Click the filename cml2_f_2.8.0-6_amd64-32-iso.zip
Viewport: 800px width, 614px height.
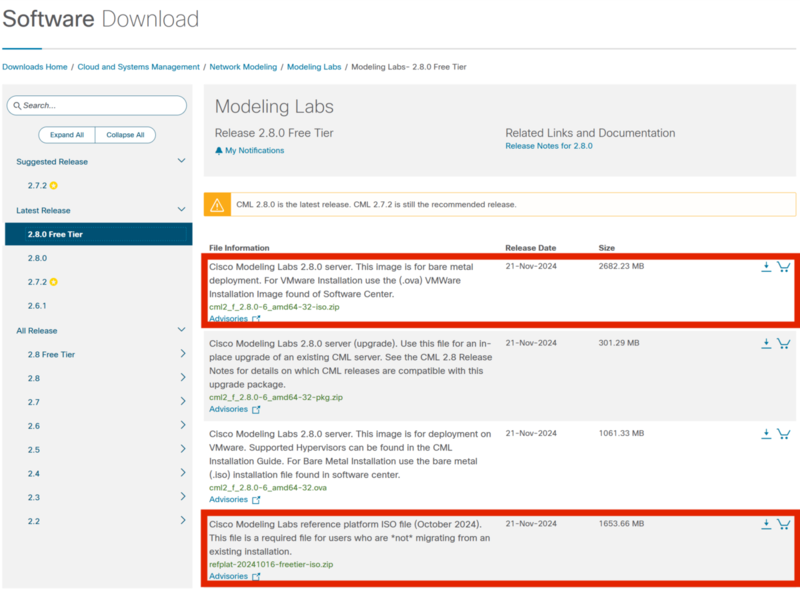[274, 307]
